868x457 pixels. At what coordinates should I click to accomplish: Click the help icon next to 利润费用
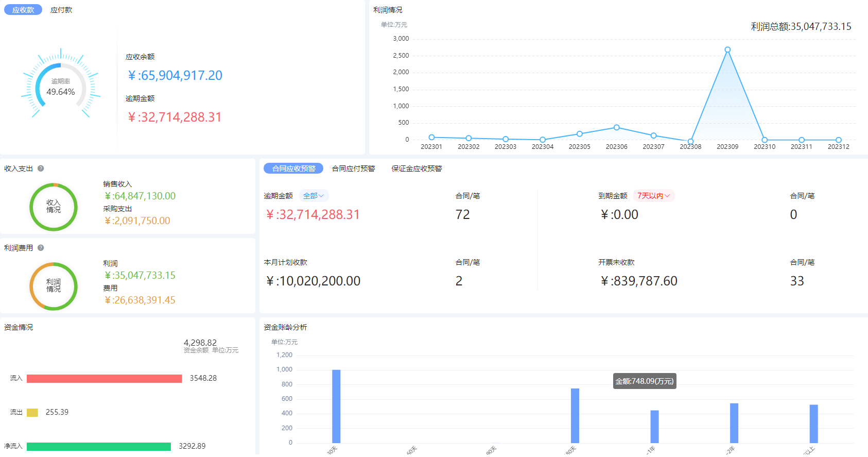pyautogui.click(x=41, y=248)
